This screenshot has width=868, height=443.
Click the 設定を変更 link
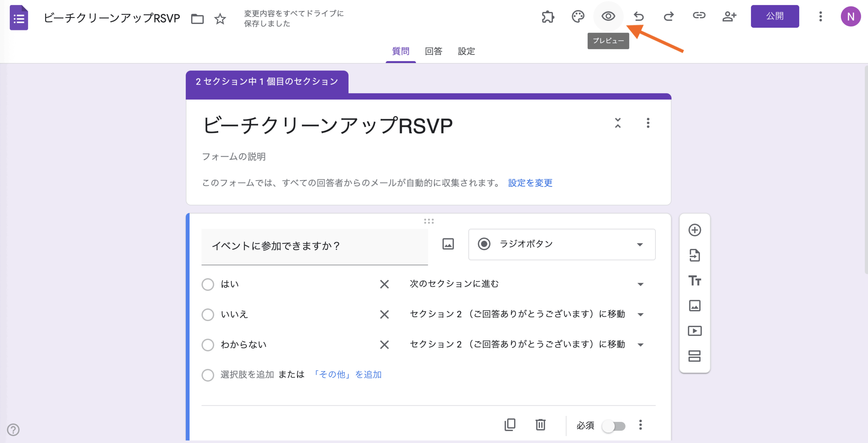pos(530,183)
